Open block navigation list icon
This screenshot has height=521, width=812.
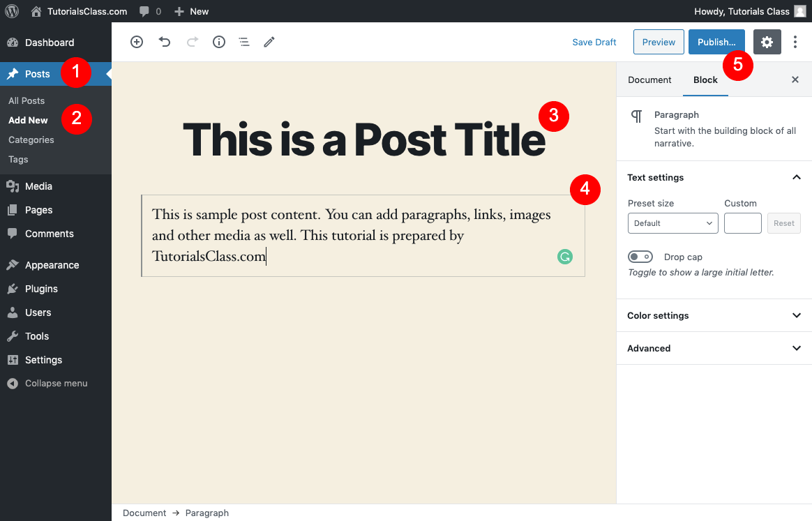[243, 42]
